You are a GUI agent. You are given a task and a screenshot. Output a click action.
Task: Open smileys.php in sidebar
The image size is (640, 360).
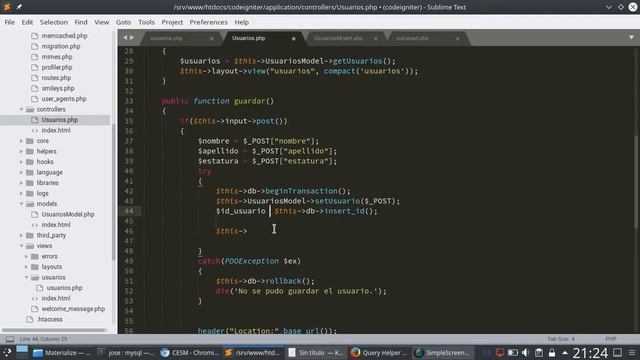point(58,88)
